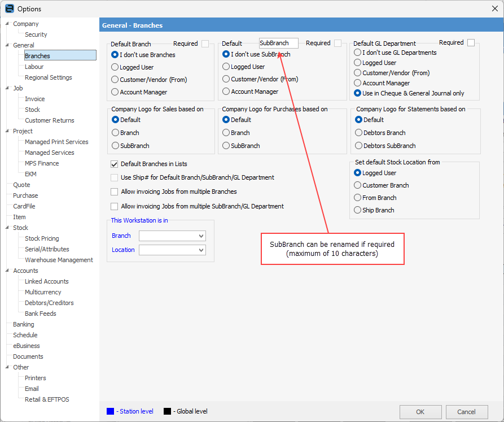Screen dimensions: 504x422
Task: Tick Required checkbox for Default Branch
Action: [x=205, y=43]
